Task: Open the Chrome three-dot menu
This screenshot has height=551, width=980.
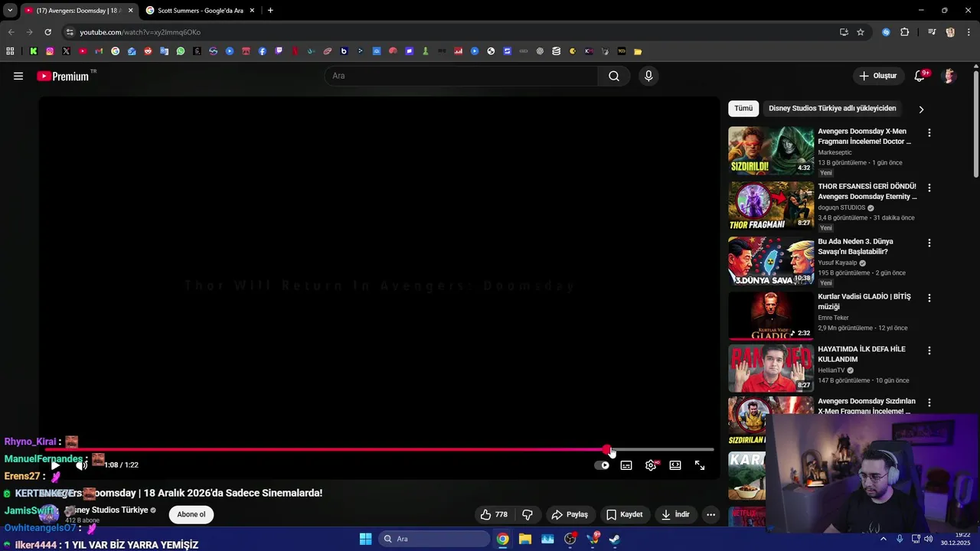Action: point(968,32)
